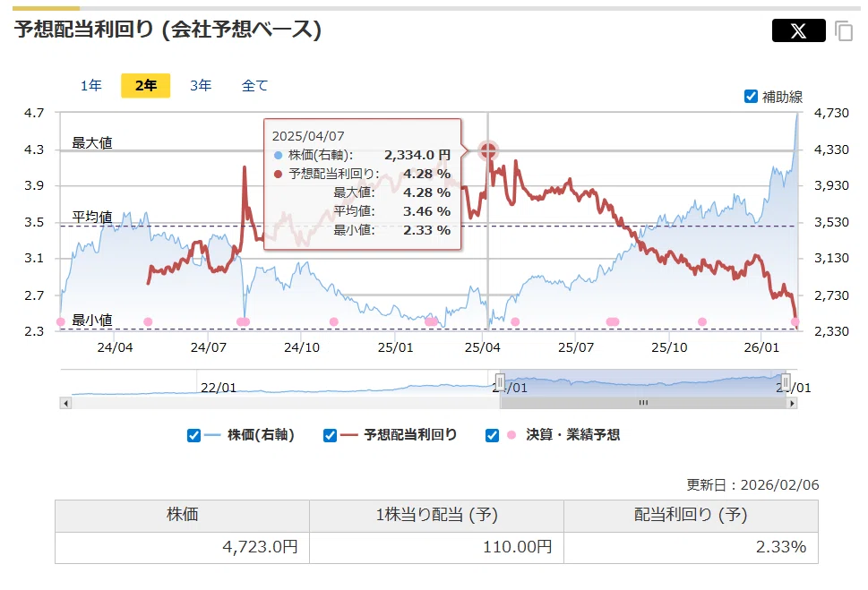
Task: Copy chart using the duplicate icon
Action: click(x=844, y=31)
